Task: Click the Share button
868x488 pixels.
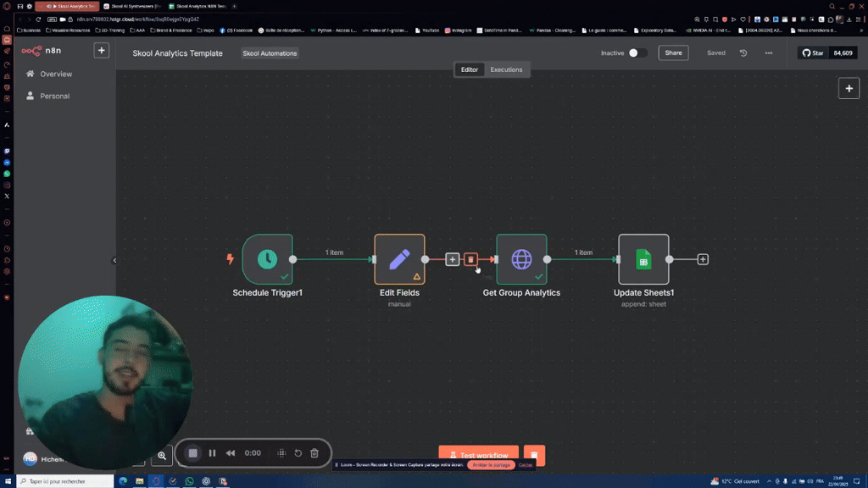Action: click(x=673, y=53)
